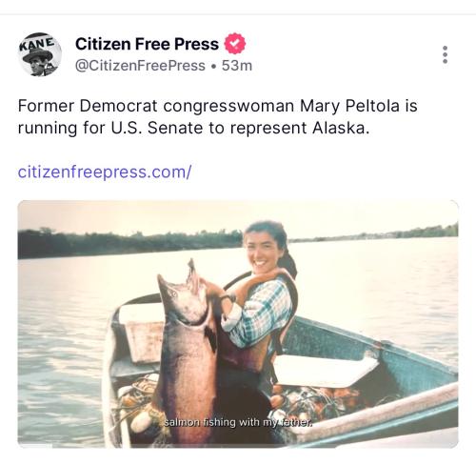The height and width of the screenshot is (465, 476).
Task: Click the treeline on the photo horizon
Action: (x=127, y=243)
